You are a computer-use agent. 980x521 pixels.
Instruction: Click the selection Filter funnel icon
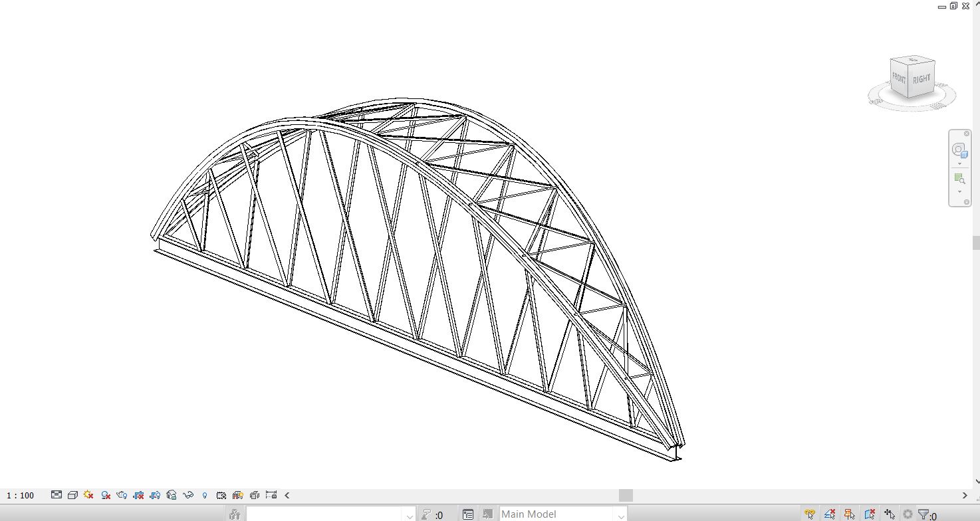[x=923, y=514]
